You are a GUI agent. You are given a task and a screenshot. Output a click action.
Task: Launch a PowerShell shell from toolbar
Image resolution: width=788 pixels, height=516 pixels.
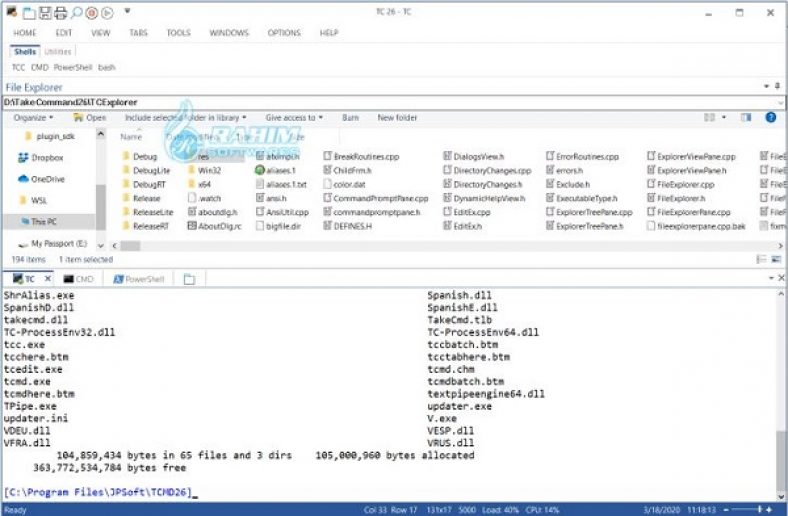tap(73, 67)
